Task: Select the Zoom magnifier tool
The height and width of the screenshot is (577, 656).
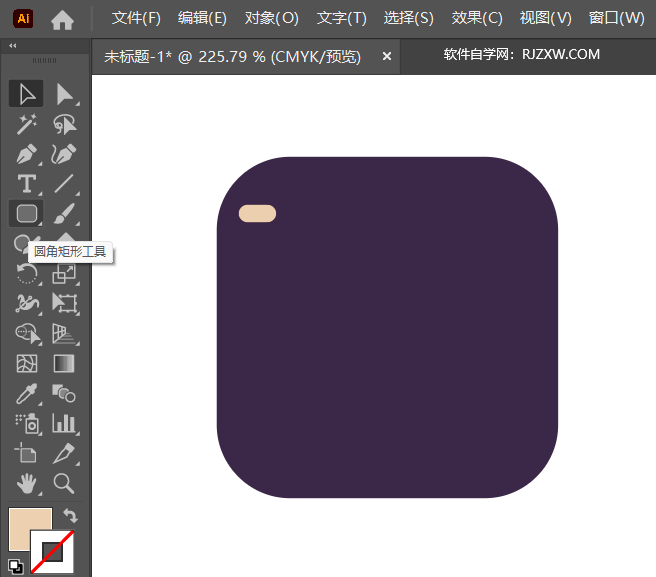Action: [x=64, y=484]
